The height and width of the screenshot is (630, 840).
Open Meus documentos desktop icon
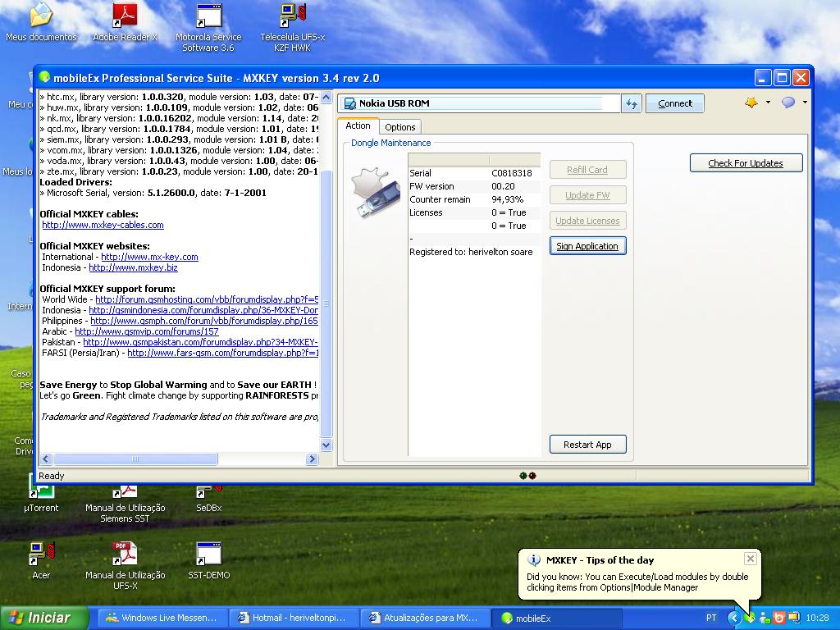pyautogui.click(x=41, y=22)
